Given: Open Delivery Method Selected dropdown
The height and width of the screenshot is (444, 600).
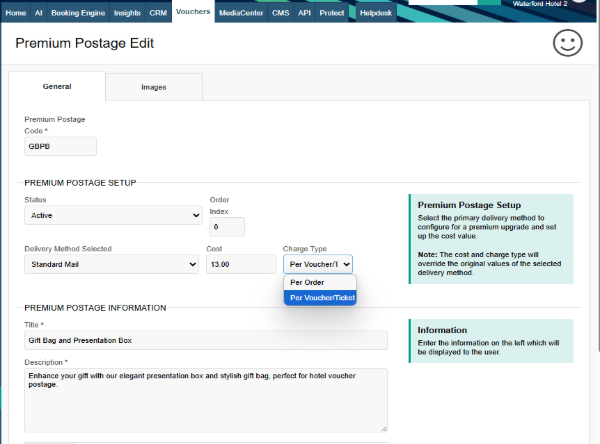Looking at the screenshot, I should (x=111, y=264).
